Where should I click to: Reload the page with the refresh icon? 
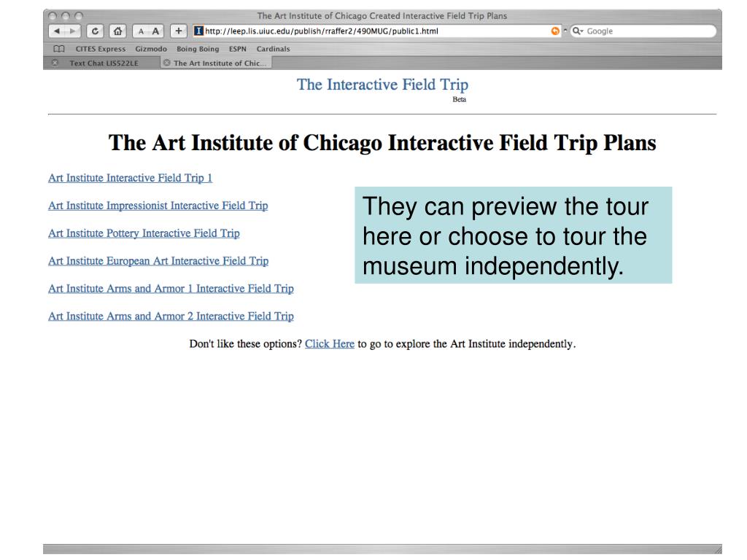(95, 31)
